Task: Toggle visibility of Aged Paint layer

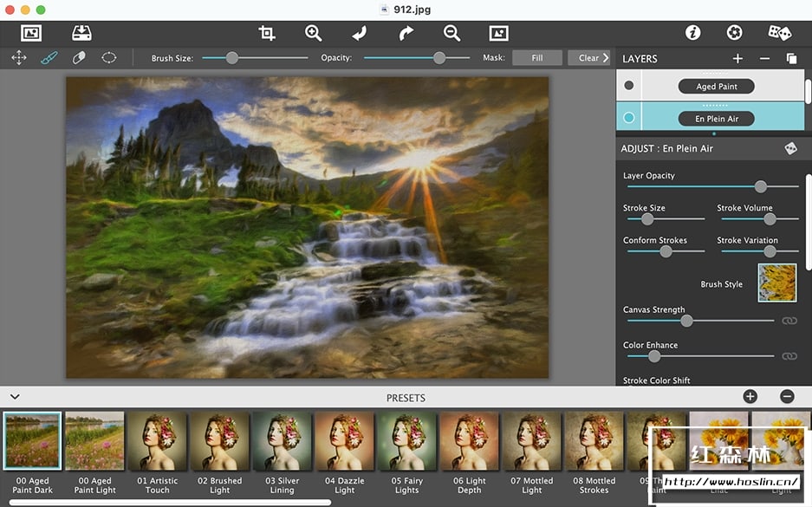Action: coord(629,86)
